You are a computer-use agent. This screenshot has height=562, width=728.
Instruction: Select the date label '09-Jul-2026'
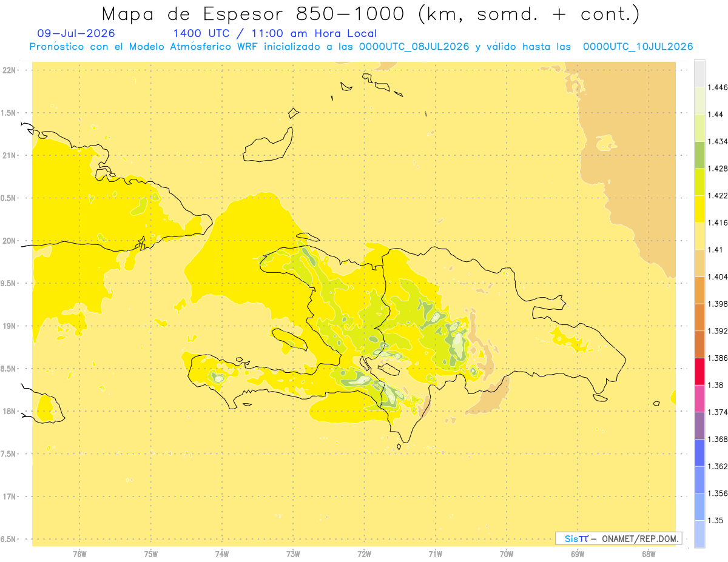[x=75, y=33]
